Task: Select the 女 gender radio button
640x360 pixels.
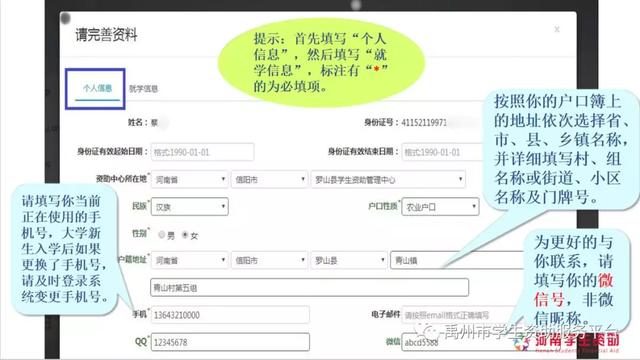Action: pos(185,235)
